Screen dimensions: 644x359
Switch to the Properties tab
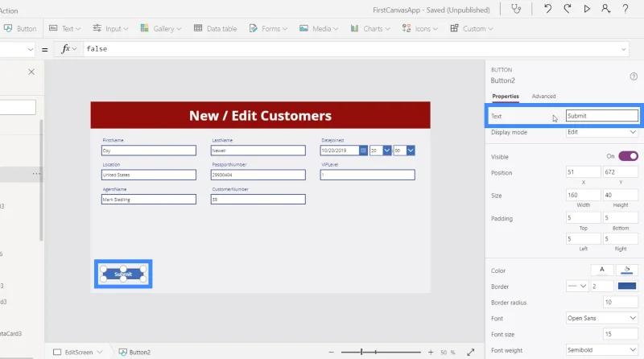pos(506,96)
